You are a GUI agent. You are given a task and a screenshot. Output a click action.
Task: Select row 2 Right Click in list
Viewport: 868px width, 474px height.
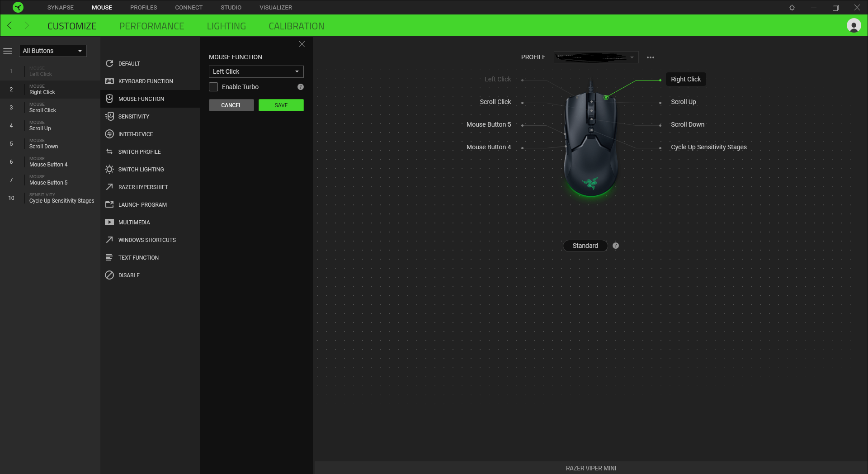pyautogui.click(x=50, y=89)
